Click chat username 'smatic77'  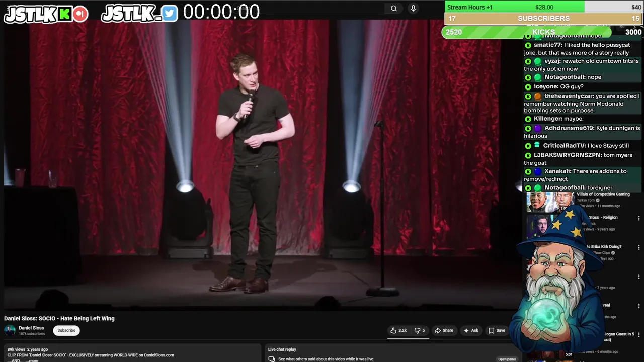[x=547, y=45]
